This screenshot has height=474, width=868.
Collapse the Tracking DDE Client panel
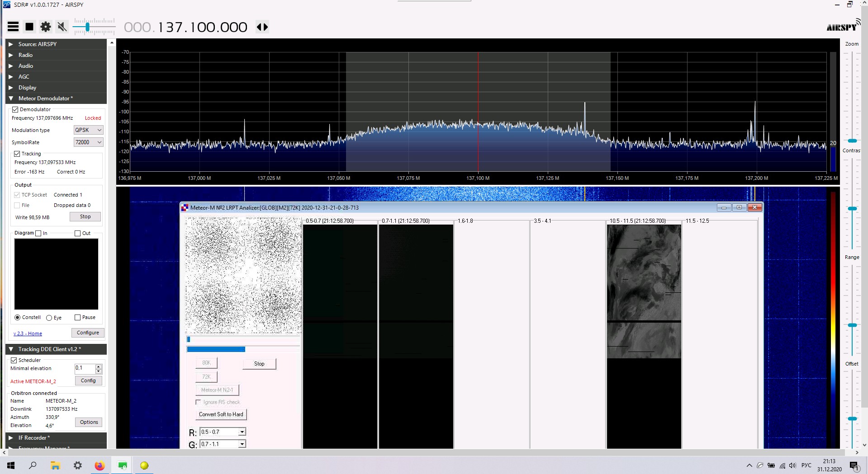(x=57, y=349)
